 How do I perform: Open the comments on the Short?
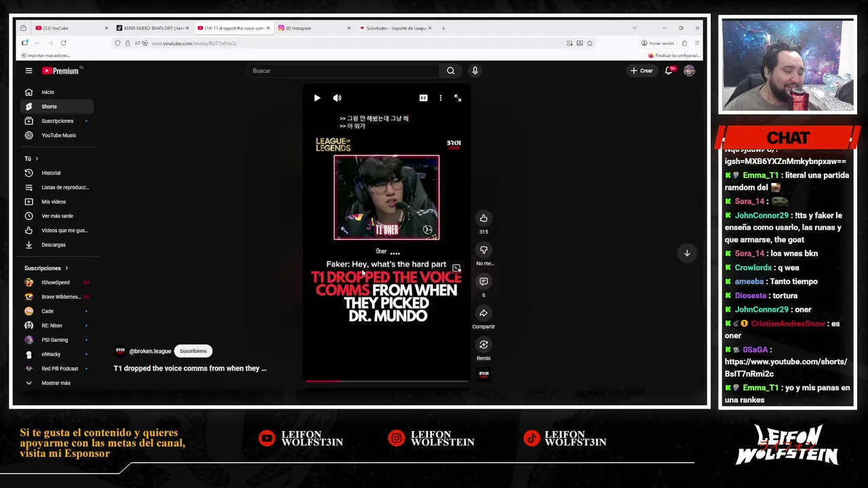(x=484, y=281)
